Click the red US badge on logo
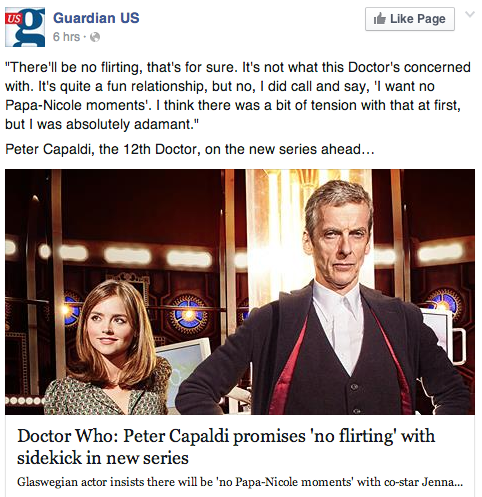 13,18
